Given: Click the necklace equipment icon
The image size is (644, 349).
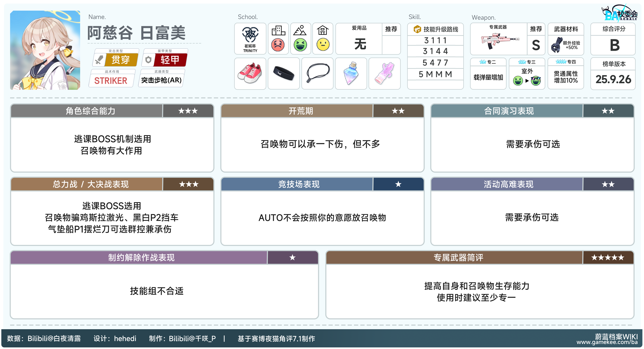Looking at the screenshot, I should coord(317,73).
